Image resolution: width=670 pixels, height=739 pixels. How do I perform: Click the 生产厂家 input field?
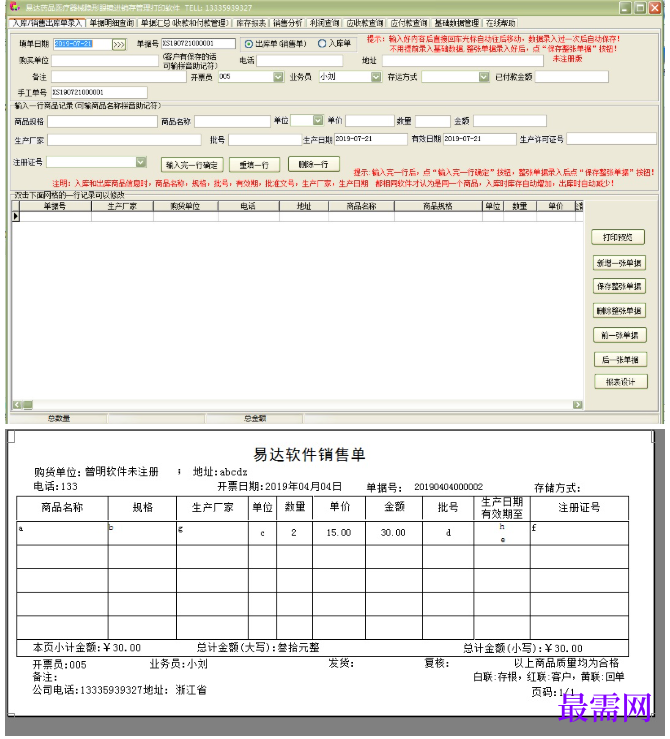[124, 140]
